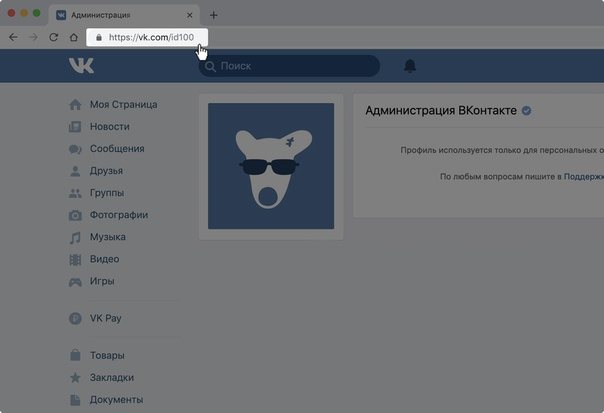The height and width of the screenshot is (413, 604).
Task: Click the camera icon beside Фотографии
Action: (x=75, y=215)
